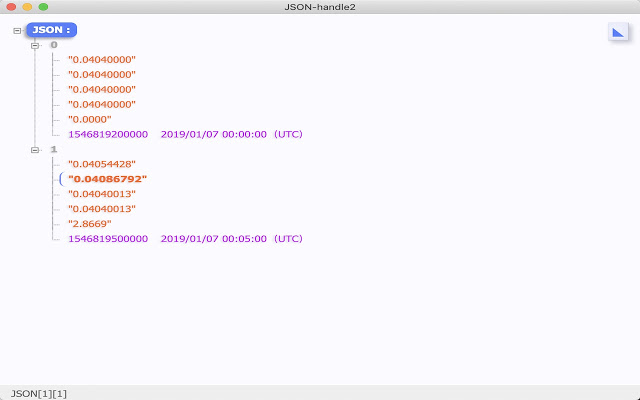Close the JSON-handle2 window
This screenshot has height=400, width=640.
point(12,7)
